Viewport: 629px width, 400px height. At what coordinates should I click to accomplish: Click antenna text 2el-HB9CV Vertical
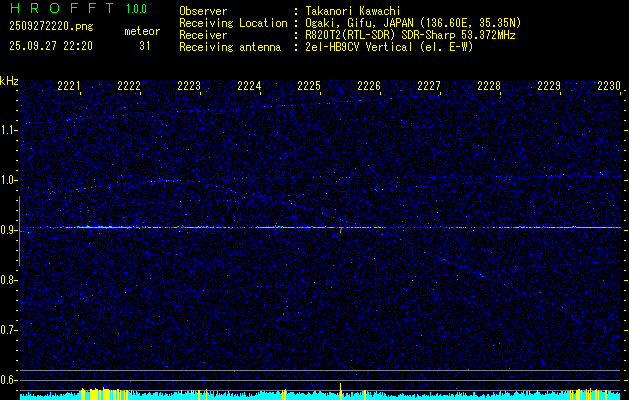389,47
